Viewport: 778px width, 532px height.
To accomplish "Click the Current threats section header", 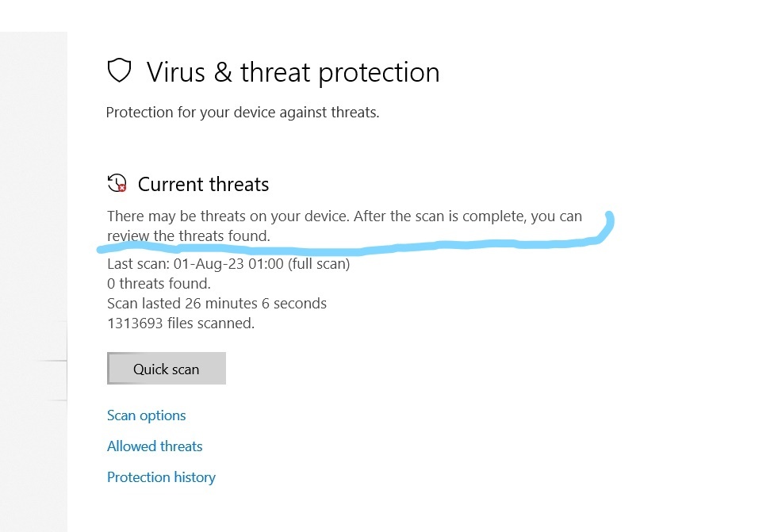I will click(x=203, y=184).
